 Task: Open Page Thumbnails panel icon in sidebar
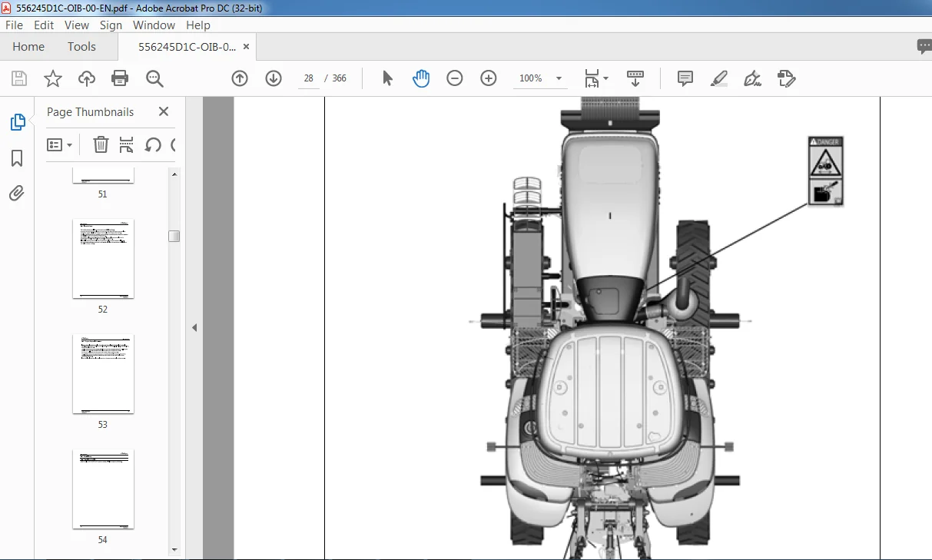[x=17, y=122]
